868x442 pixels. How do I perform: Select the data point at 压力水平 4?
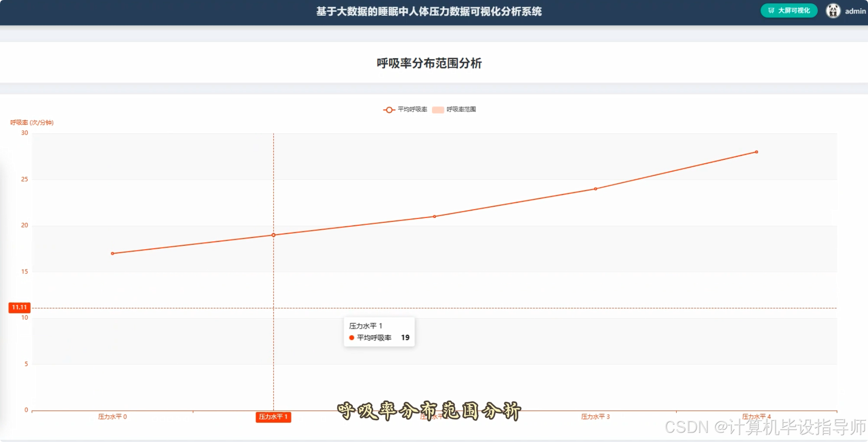pyautogui.click(x=757, y=152)
